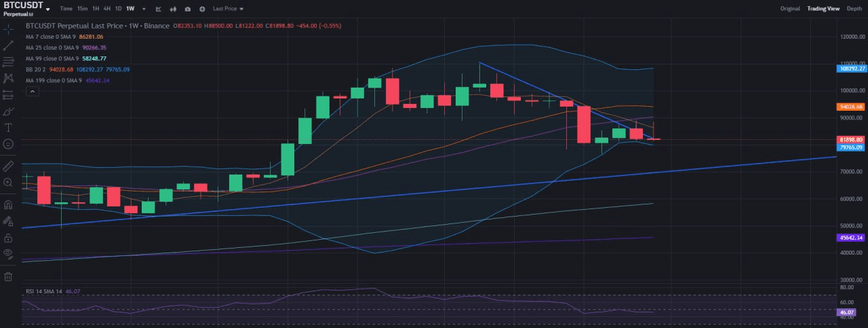The width and height of the screenshot is (868, 328).
Task: Select the text annotation tool
Action: point(8,127)
